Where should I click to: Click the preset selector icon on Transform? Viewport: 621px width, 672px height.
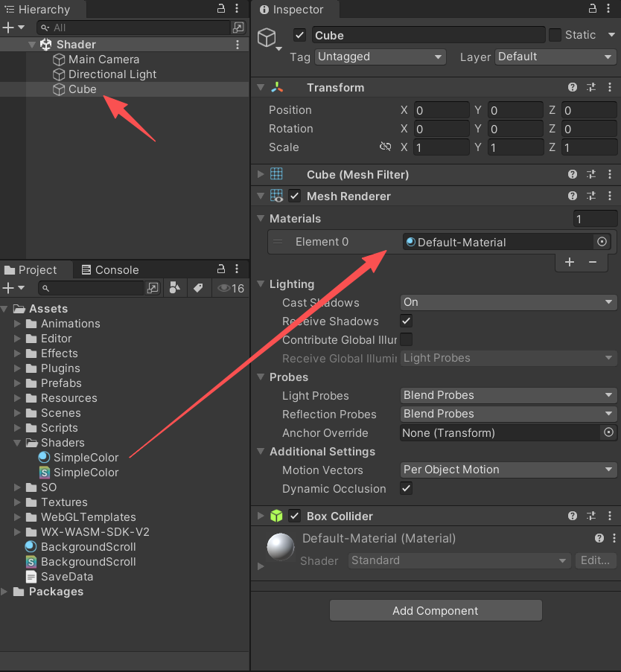coord(591,87)
